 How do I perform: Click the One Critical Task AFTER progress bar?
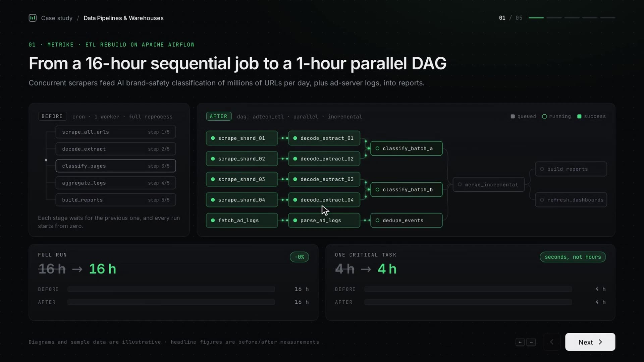pos(468,302)
